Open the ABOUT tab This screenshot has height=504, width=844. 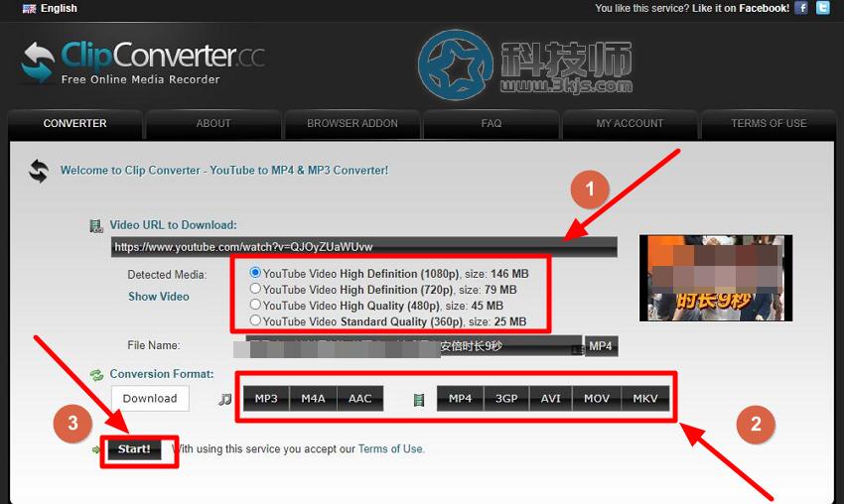coord(213,124)
